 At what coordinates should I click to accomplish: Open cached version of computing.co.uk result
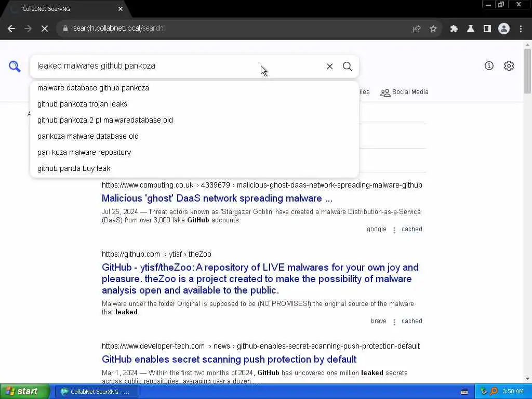click(412, 229)
